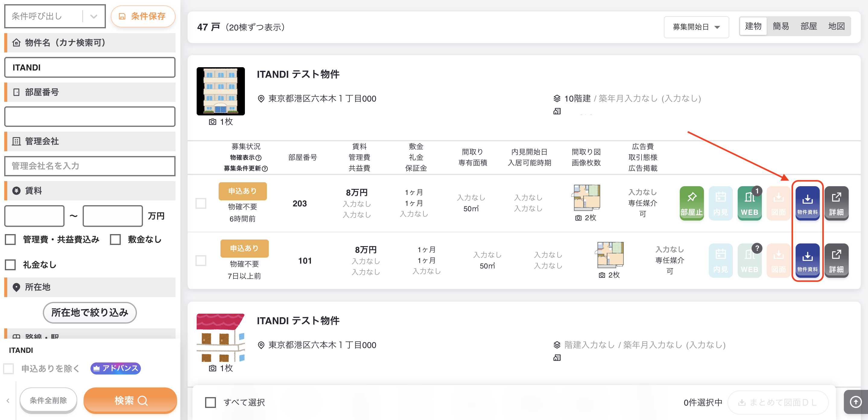Click camera icon under room 101 floor plan
This screenshot has height=420, width=868.
tap(602, 275)
